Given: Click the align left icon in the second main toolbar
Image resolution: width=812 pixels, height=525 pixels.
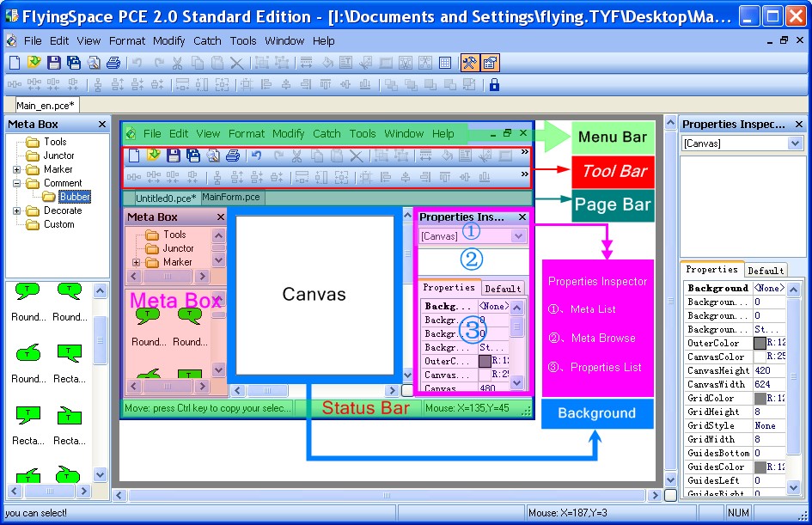Looking at the screenshot, I should tap(266, 84).
